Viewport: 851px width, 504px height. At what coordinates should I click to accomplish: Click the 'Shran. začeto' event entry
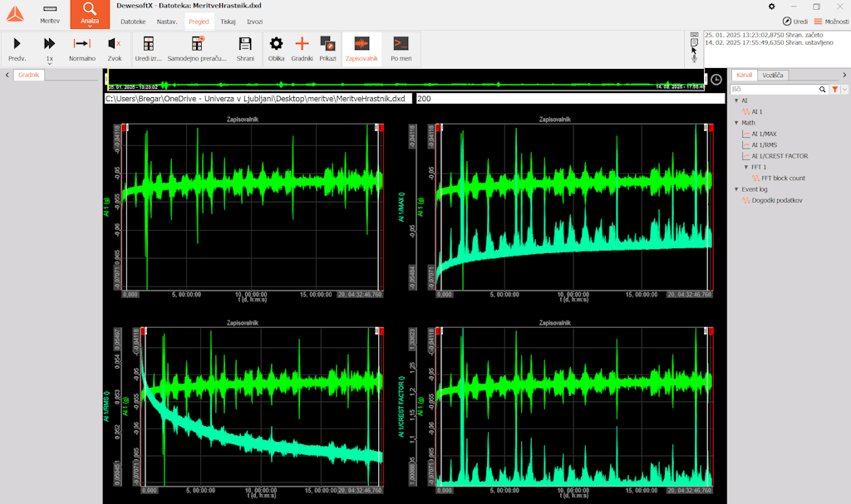(764, 35)
